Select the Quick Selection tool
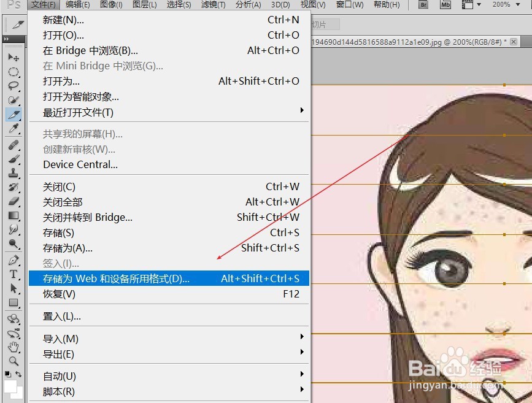This screenshot has width=532, height=403. [13, 100]
